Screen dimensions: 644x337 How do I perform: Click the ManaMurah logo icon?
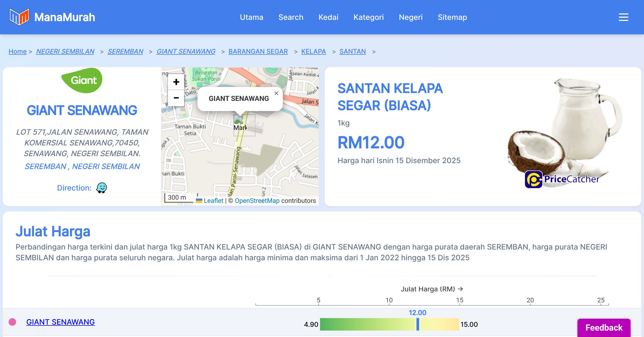(19, 17)
